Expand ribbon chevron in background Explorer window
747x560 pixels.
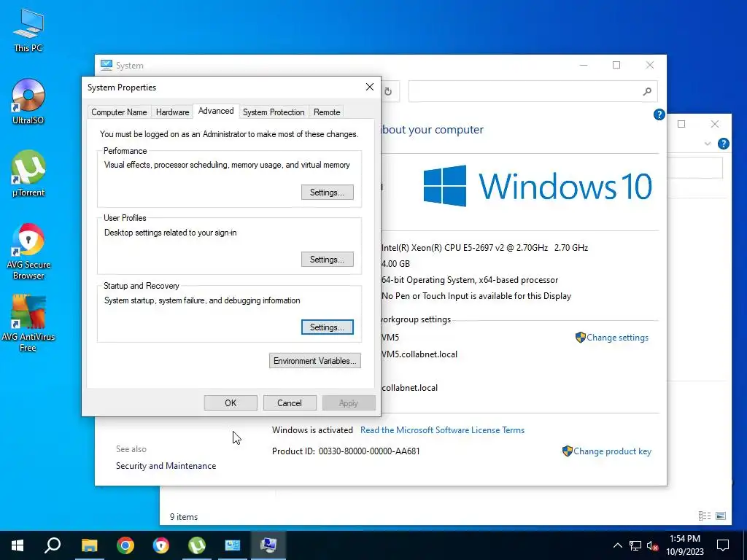click(x=708, y=144)
